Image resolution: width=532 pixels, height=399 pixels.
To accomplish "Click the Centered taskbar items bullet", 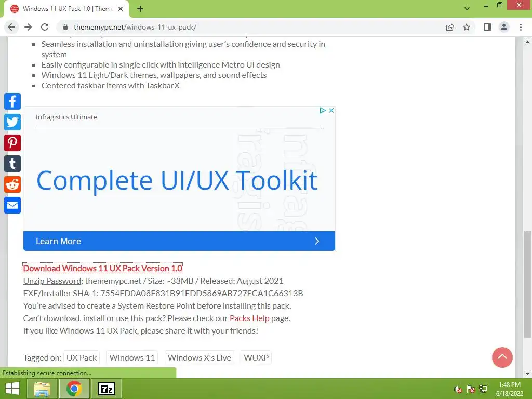I will pyautogui.click(x=110, y=86).
